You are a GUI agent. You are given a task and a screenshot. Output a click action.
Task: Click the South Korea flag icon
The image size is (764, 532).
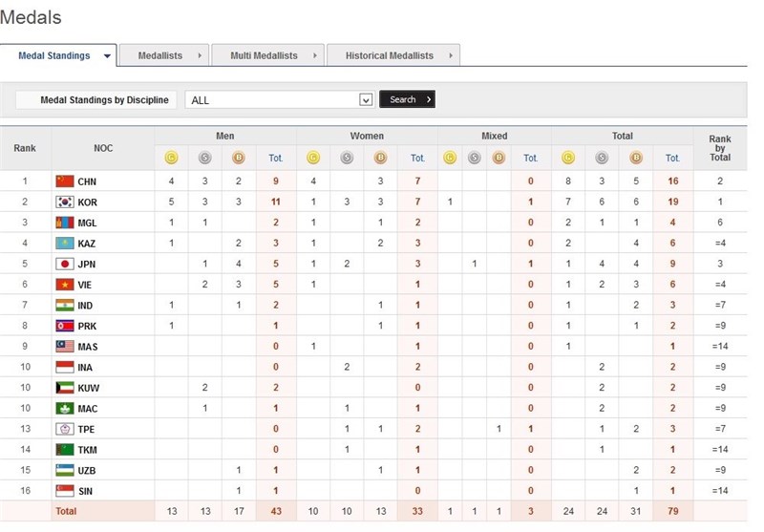pyautogui.click(x=64, y=202)
